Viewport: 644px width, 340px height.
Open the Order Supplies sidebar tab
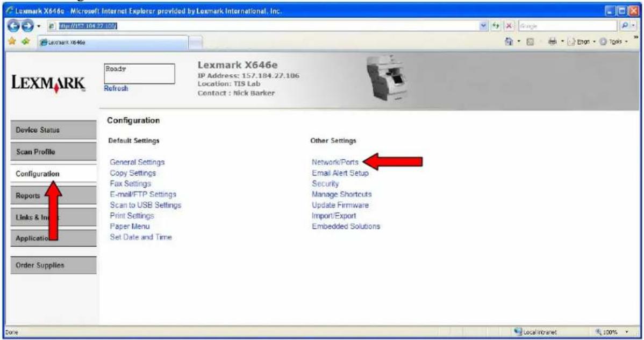(x=53, y=265)
